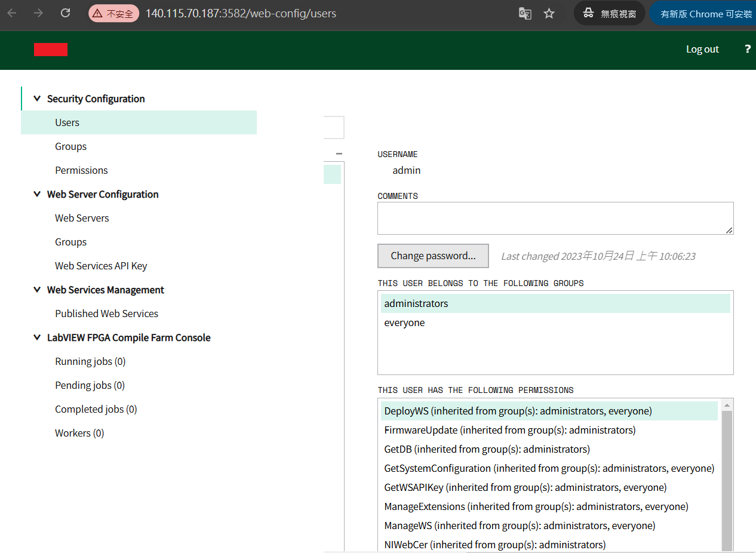Click the permissions list scrollbar up arrow
Image resolution: width=756 pixels, height=553 pixels.
click(727, 405)
